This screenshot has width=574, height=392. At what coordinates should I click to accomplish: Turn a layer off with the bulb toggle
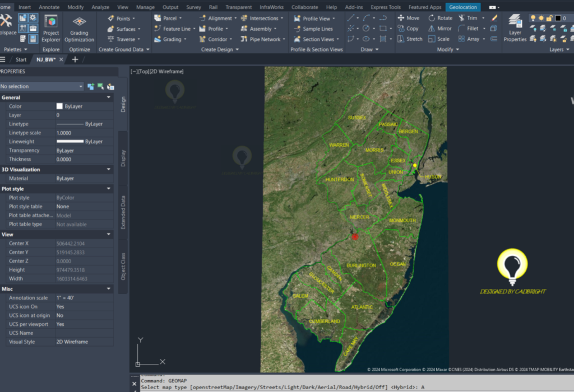point(533,18)
